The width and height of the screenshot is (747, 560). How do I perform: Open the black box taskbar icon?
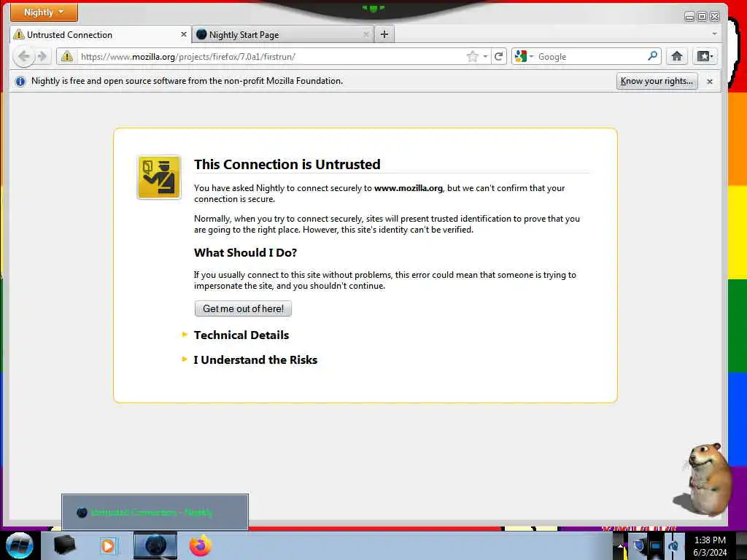click(x=64, y=545)
